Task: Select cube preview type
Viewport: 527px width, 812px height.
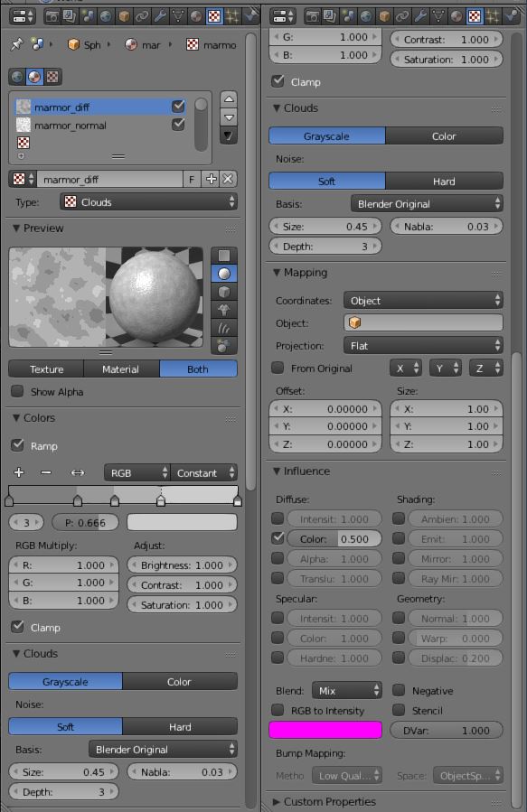Action: 224,292
